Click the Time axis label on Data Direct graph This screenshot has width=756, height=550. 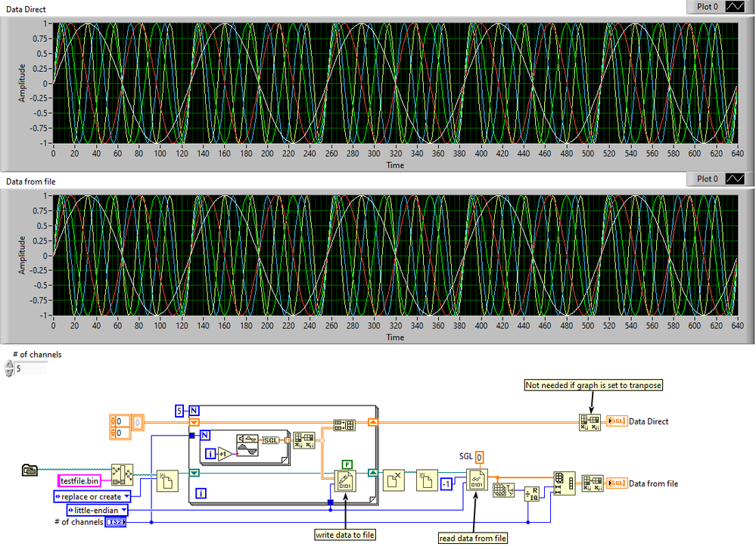pos(395,165)
